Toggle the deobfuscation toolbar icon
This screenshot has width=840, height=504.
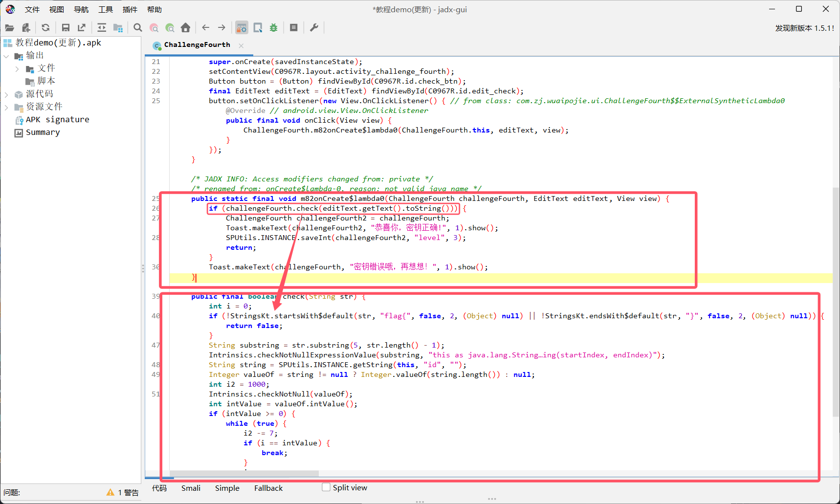[x=242, y=28]
